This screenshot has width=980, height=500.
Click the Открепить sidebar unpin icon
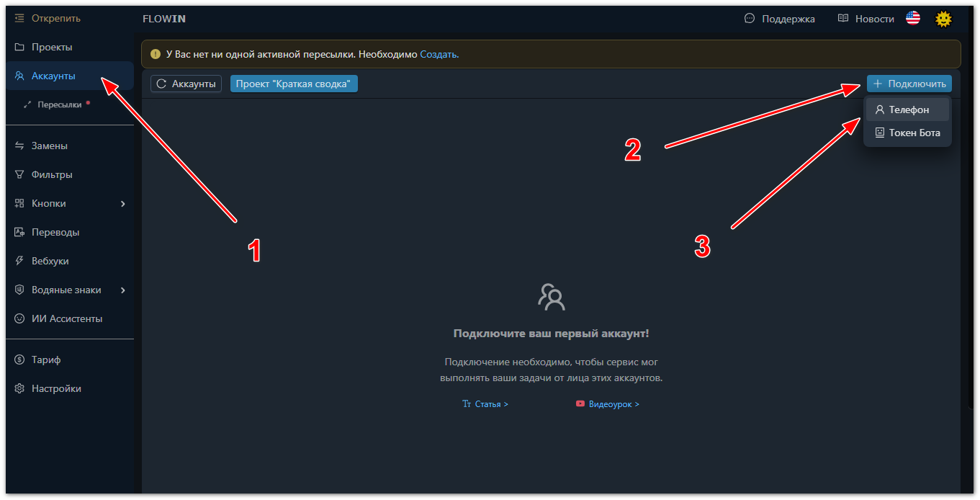point(19,19)
